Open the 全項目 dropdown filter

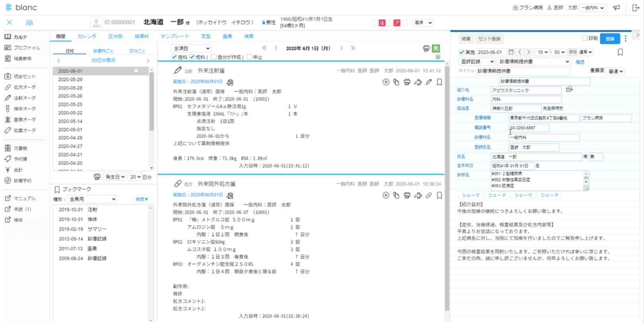tap(191, 48)
